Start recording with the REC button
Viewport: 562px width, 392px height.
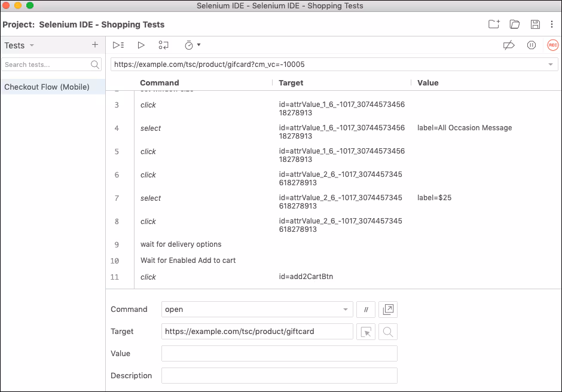[552, 45]
